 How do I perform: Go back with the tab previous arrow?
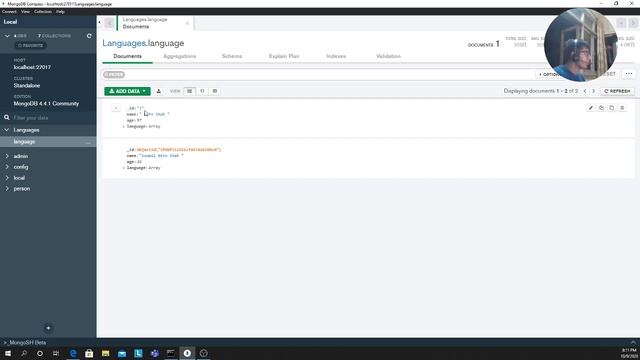coord(109,23)
